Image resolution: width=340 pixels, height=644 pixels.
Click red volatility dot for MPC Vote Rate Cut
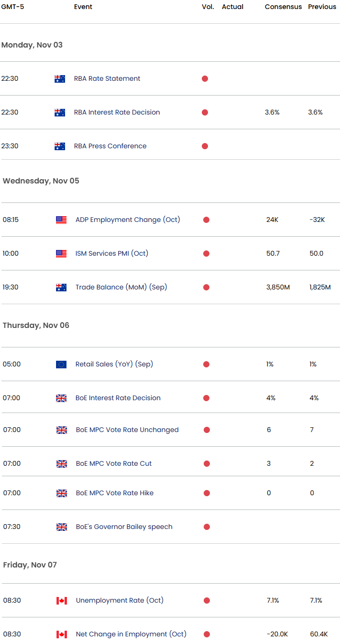click(x=207, y=464)
